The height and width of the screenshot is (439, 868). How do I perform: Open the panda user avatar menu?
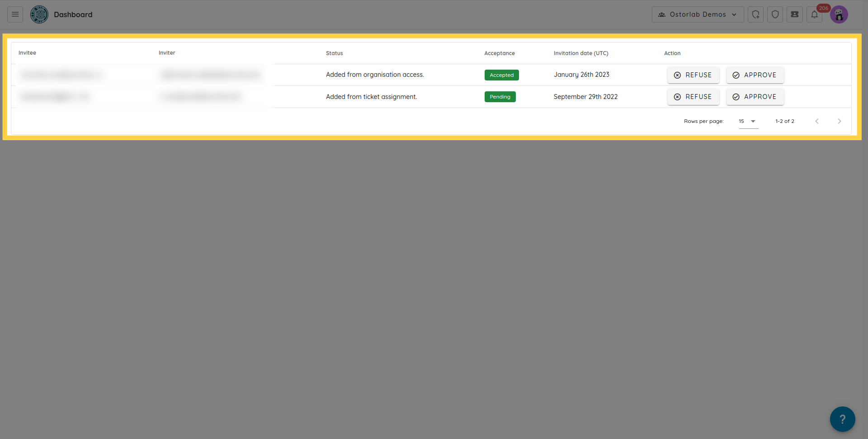click(x=839, y=14)
